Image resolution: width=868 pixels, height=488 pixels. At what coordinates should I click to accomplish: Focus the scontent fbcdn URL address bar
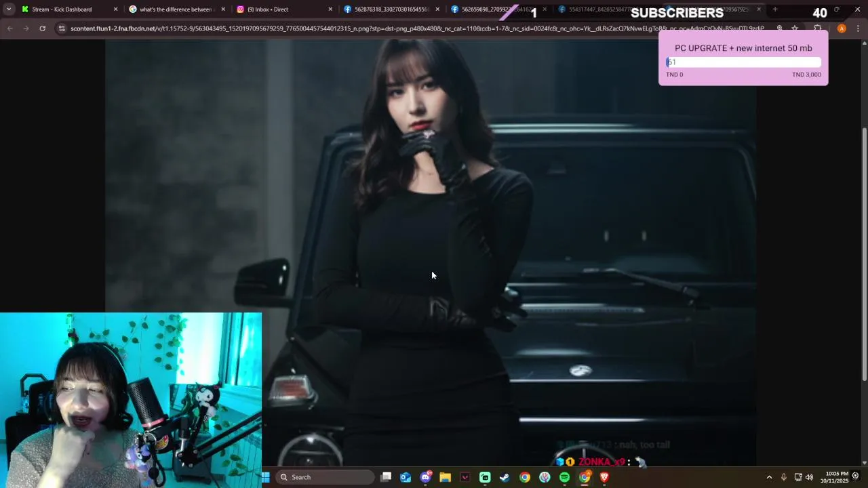coord(417,28)
